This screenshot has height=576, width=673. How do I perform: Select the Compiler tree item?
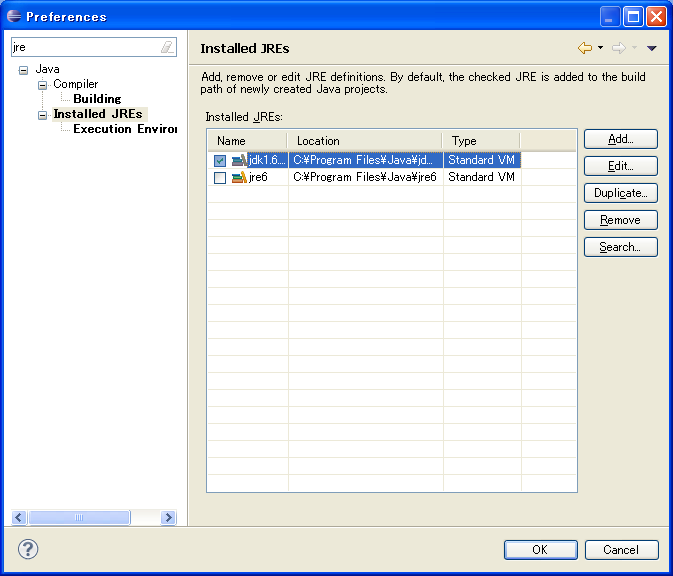click(x=76, y=84)
